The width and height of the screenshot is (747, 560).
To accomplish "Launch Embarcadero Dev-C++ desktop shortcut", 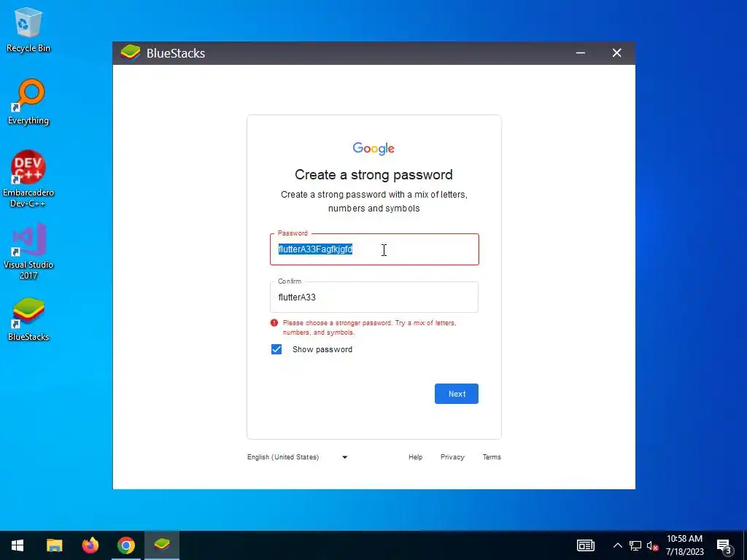I will click(28, 179).
